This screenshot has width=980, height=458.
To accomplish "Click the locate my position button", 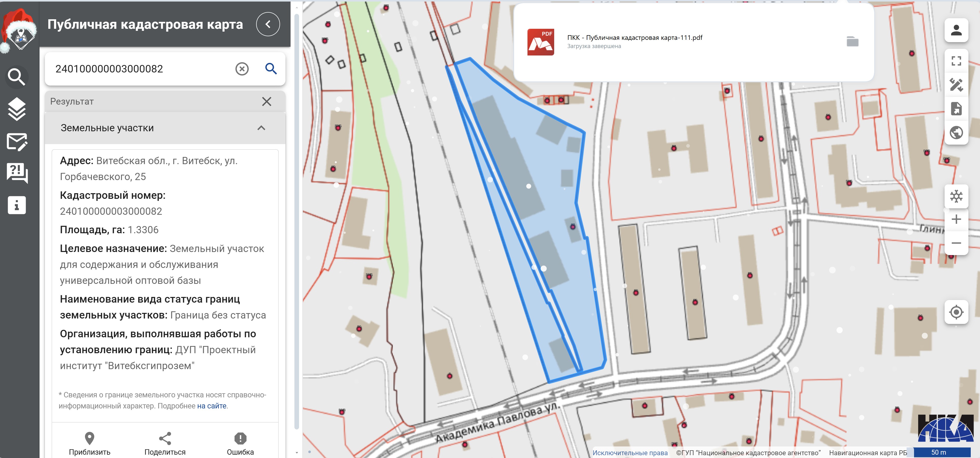I will coord(956,312).
